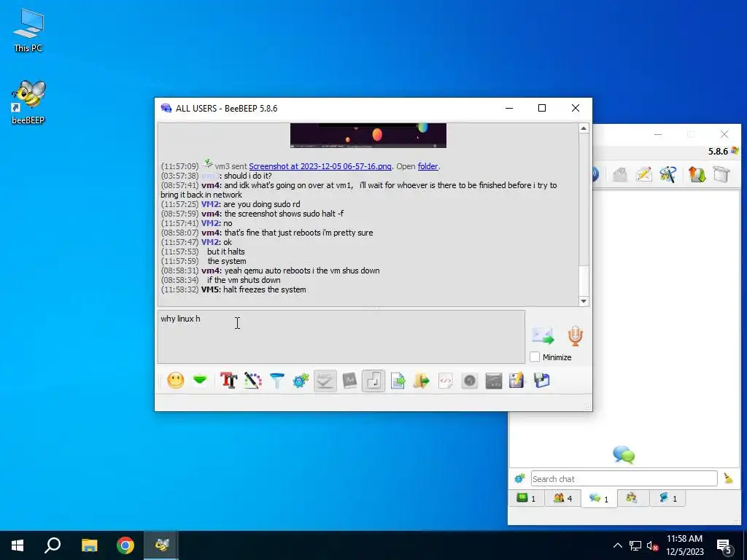Click the chat bubbles icon in main window list

pos(624,455)
